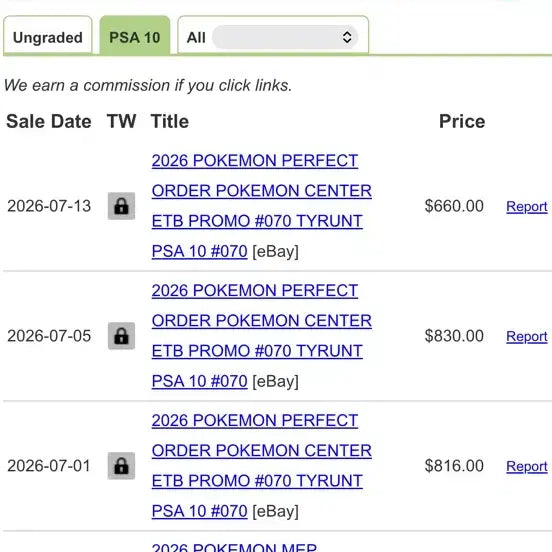This screenshot has width=552, height=552.
Task: Click the 2026-07-13 sale date
Action: tap(49, 206)
